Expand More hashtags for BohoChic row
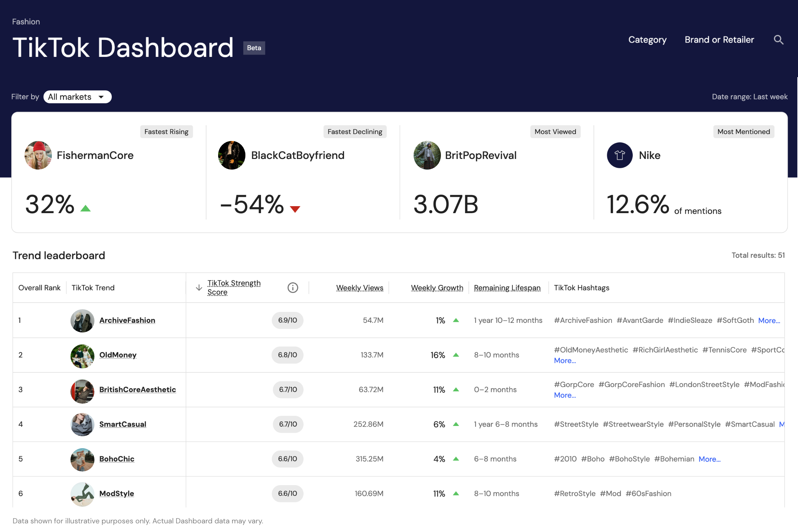The width and height of the screenshot is (798, 532). click(709, 459)
